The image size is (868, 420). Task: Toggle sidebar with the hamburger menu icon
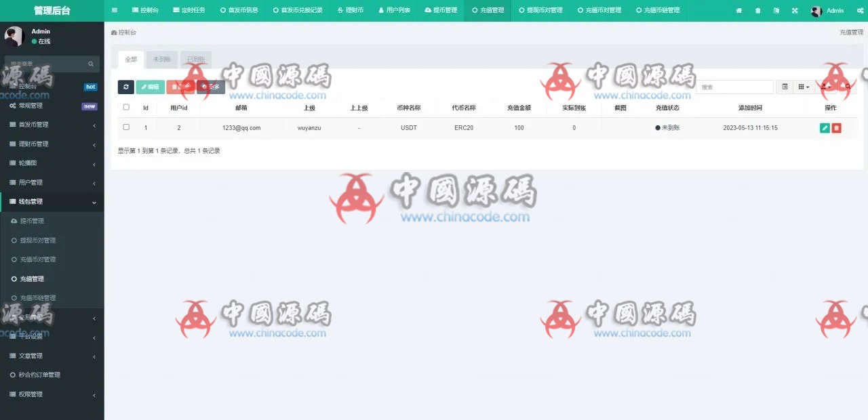click(x=115, y=11)
